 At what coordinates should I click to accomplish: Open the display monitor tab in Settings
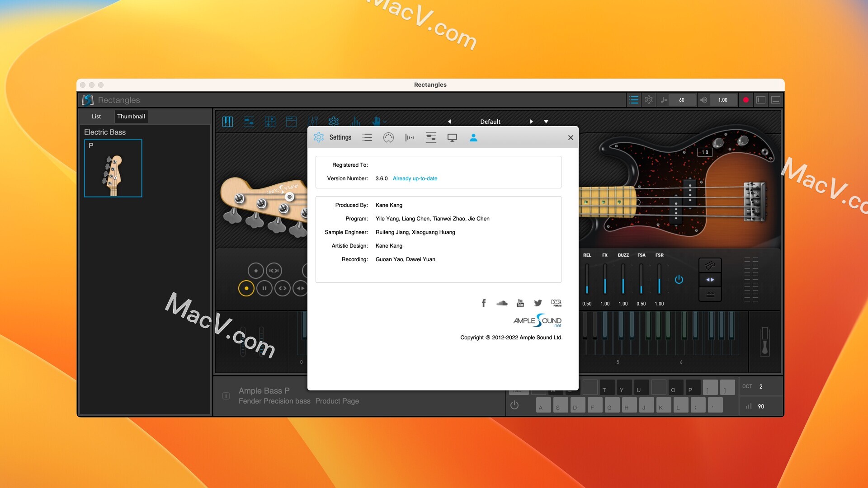(452, 137)
